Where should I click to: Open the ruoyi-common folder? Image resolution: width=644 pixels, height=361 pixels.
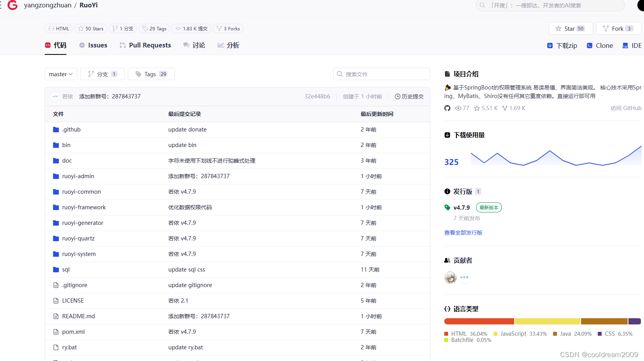[x=82, y=192]
